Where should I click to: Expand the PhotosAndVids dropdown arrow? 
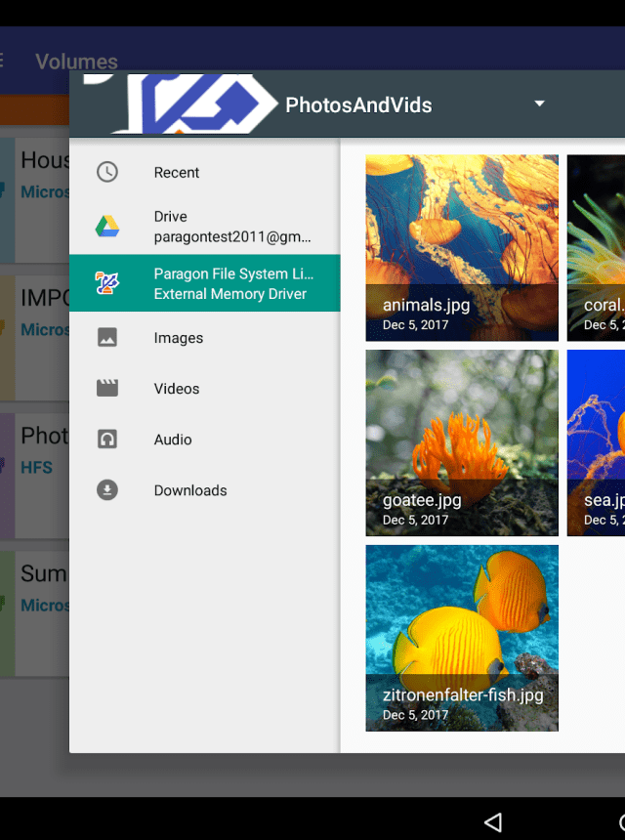point(539,105)
